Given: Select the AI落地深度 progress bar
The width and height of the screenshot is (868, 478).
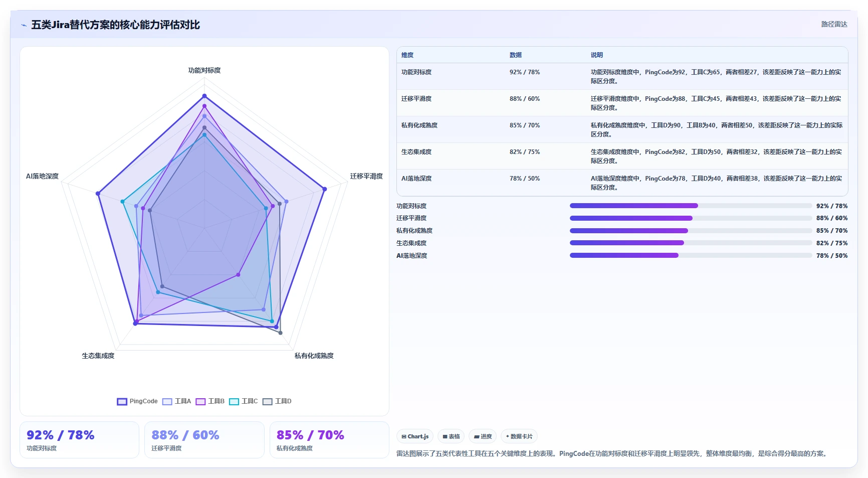Looking at the screenshot, I should tap(691, 255).
